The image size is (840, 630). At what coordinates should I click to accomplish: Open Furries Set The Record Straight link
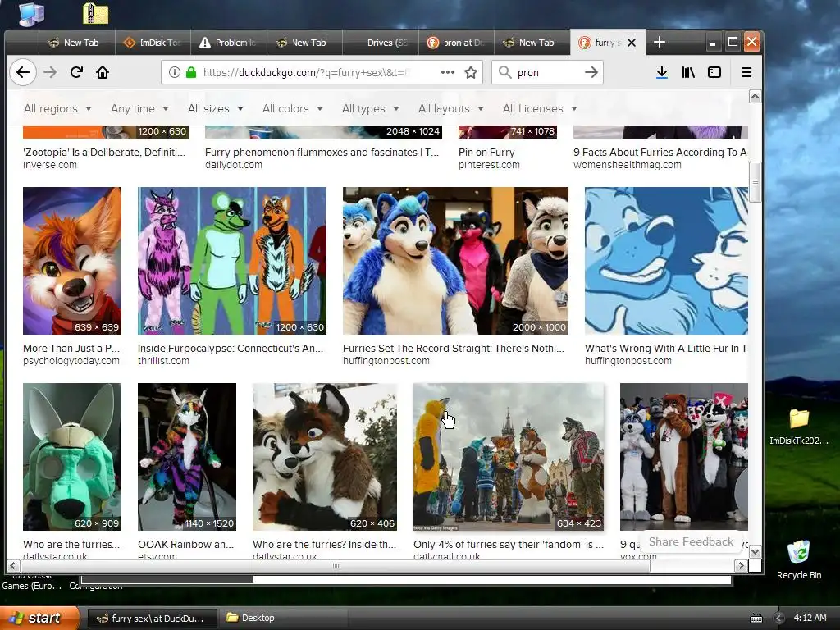(x=453, y=348)
